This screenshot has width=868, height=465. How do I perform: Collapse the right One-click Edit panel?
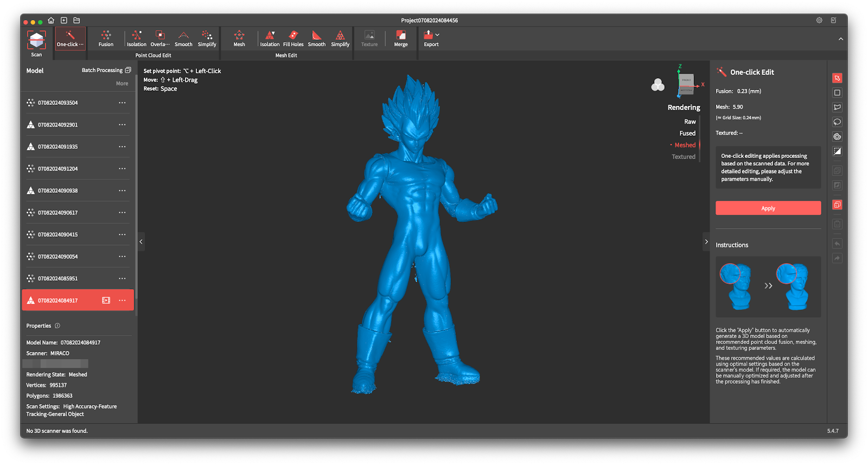tap(706, 241)
